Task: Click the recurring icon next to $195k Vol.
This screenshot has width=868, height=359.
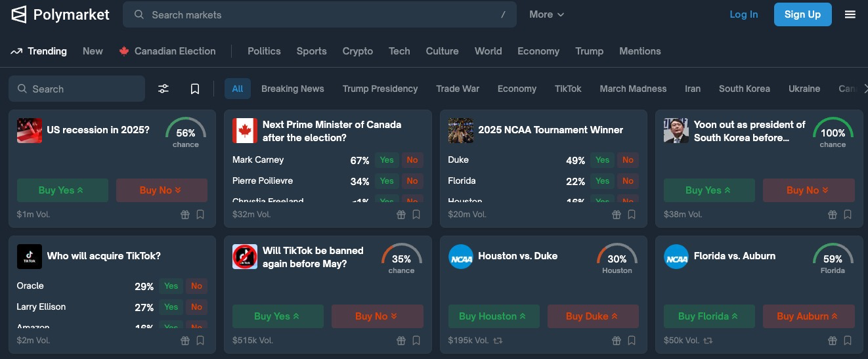Action: point(498,341)
